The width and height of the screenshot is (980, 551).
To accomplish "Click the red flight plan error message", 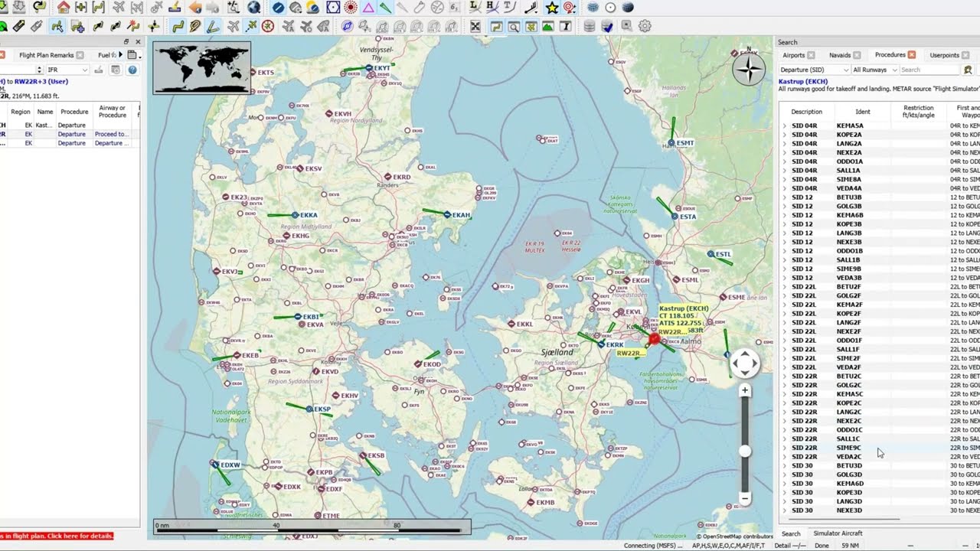I will 57,536.
